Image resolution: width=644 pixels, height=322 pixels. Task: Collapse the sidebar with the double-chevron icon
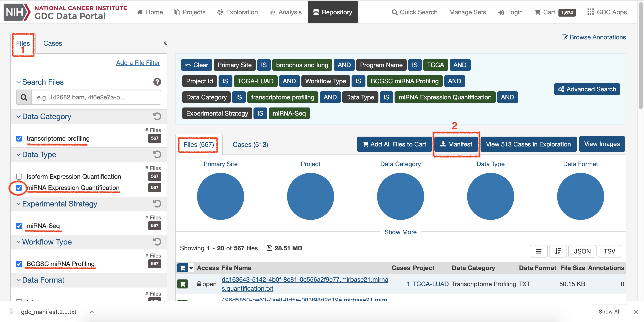165,43
